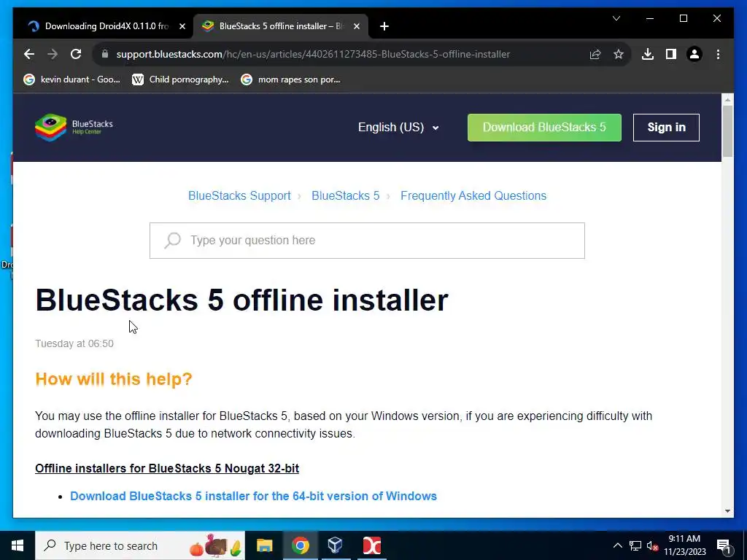Open the BlueStacks 5 breadcrumb link

345,195
